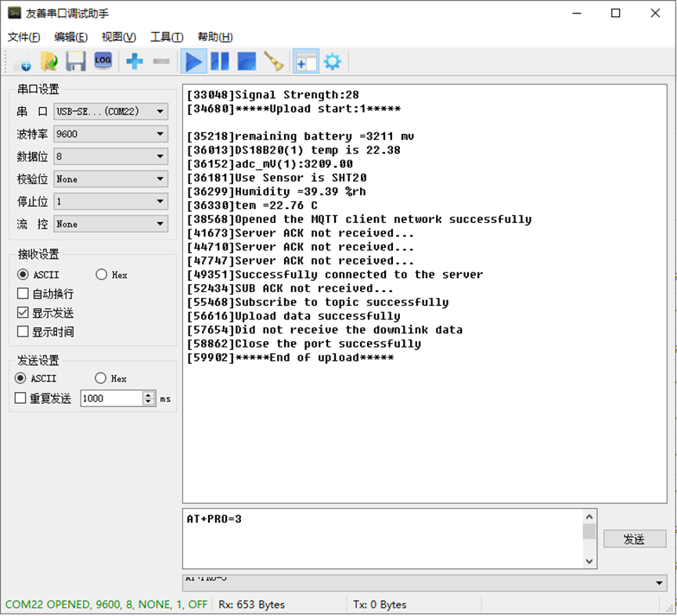
Task: Select ASCII in receive settings
Action: point(38,275)
